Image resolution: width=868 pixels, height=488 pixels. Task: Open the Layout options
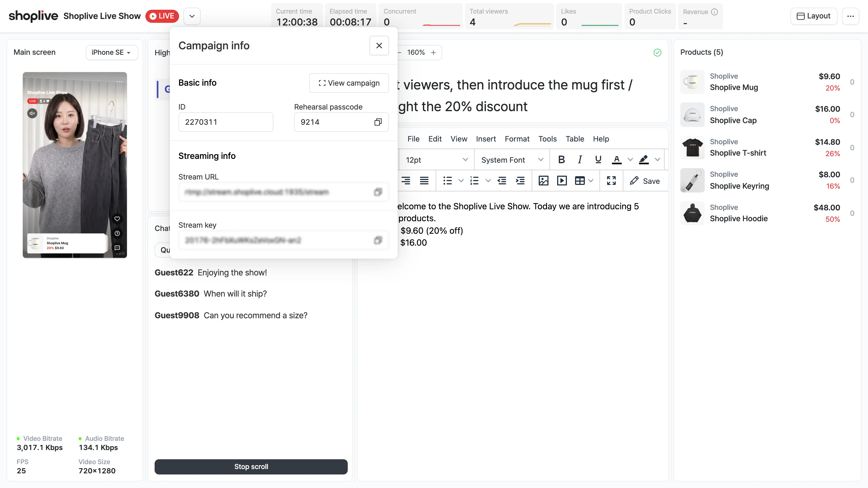coord(813,16)
